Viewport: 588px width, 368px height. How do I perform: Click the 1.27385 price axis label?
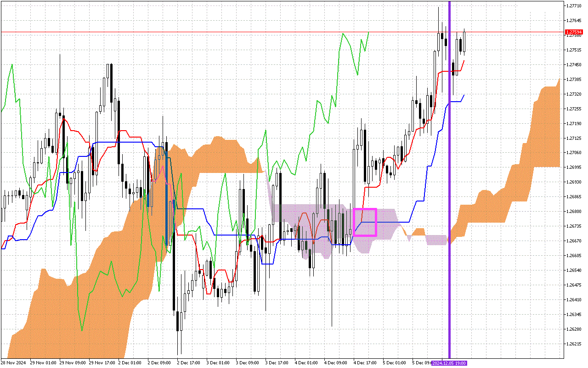(x=574, y=79)
